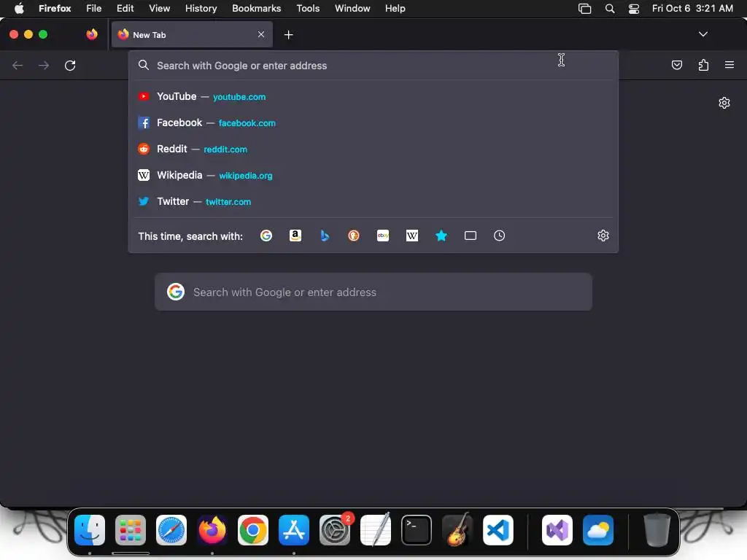
Task: Select the Facebook suggestion row
Action: tap(373, 122)
